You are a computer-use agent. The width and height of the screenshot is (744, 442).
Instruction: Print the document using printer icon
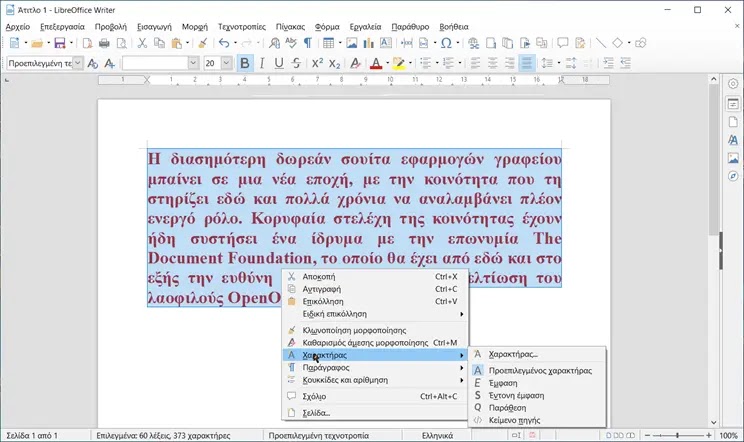[x=104, y=43]
